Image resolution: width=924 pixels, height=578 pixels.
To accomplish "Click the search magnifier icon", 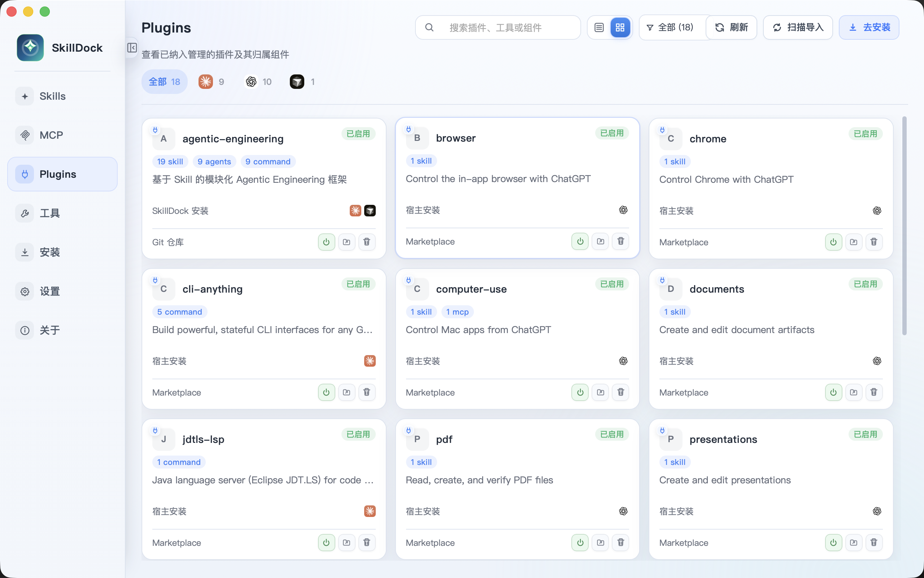I will 429,27.
